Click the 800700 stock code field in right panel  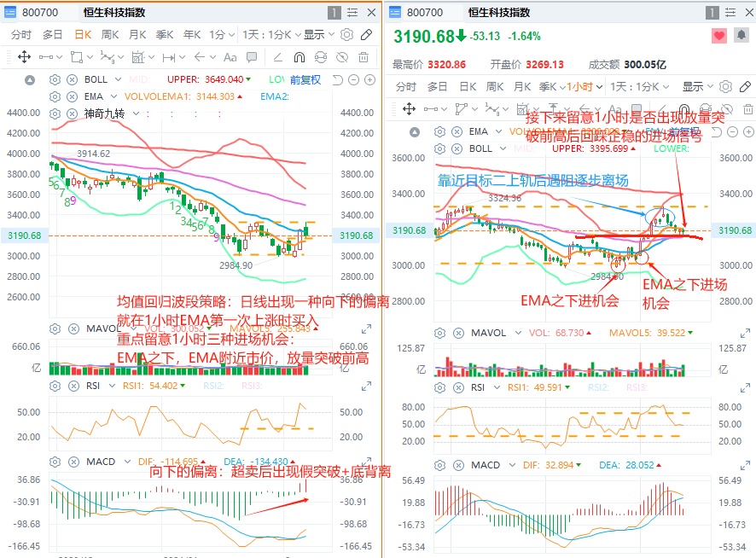click(x=425, y=13)
